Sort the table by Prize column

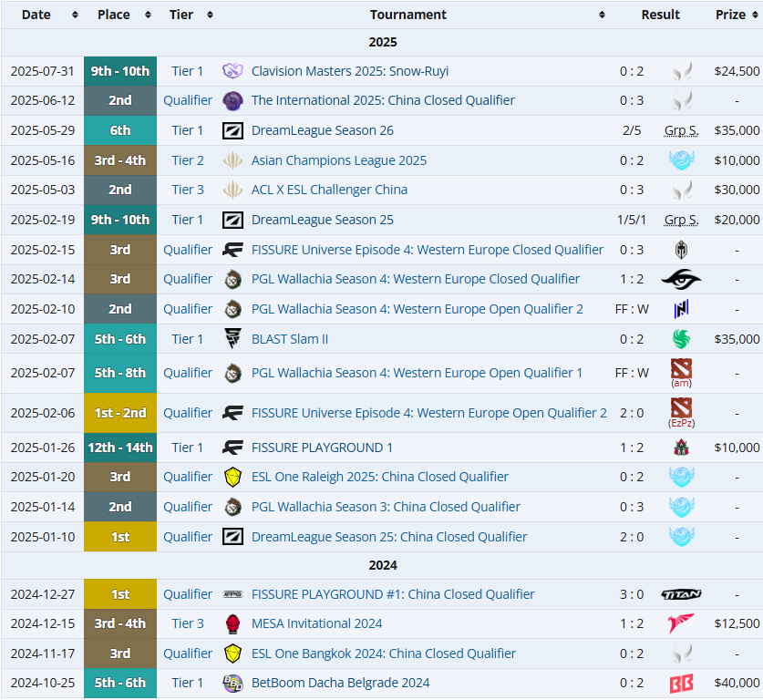[737, 15]
